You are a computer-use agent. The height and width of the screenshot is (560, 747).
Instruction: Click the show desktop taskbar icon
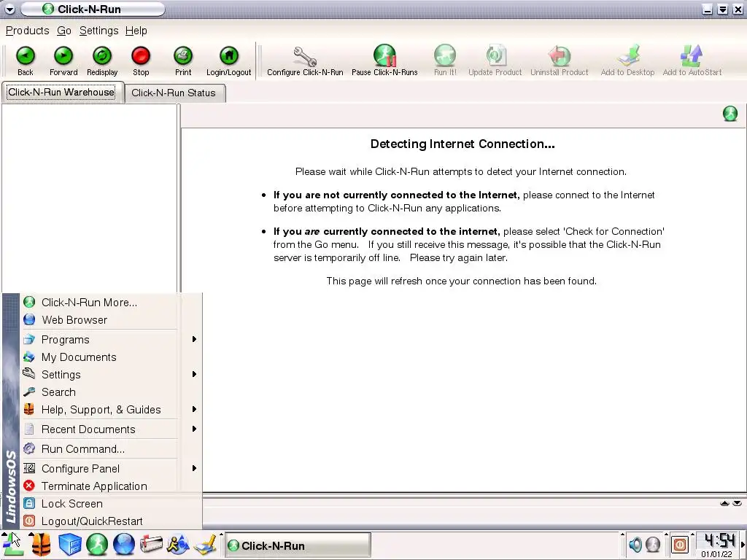point(206,545)
